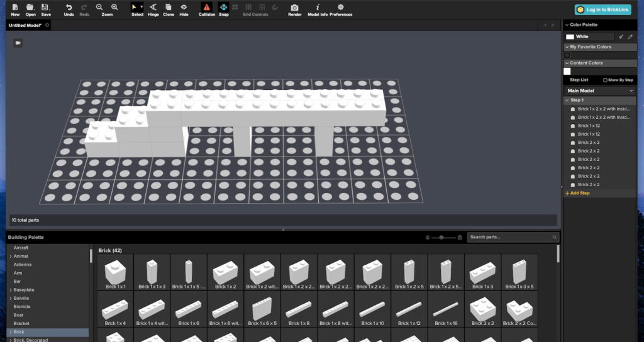Click the Add Step link
The height and width of the screenshot is (342, 644).
tap(577, 193)
